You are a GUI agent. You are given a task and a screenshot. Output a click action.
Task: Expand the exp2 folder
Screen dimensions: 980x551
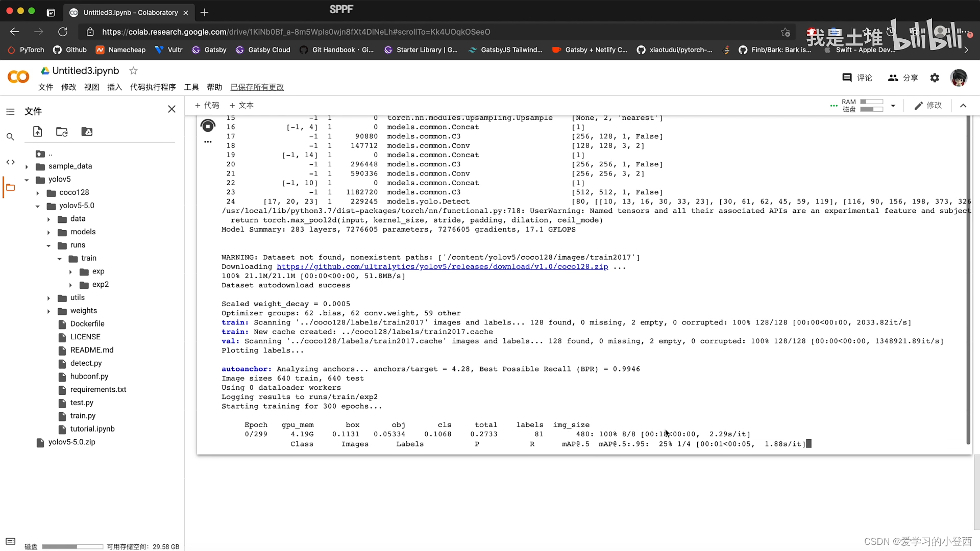point(71,285)
